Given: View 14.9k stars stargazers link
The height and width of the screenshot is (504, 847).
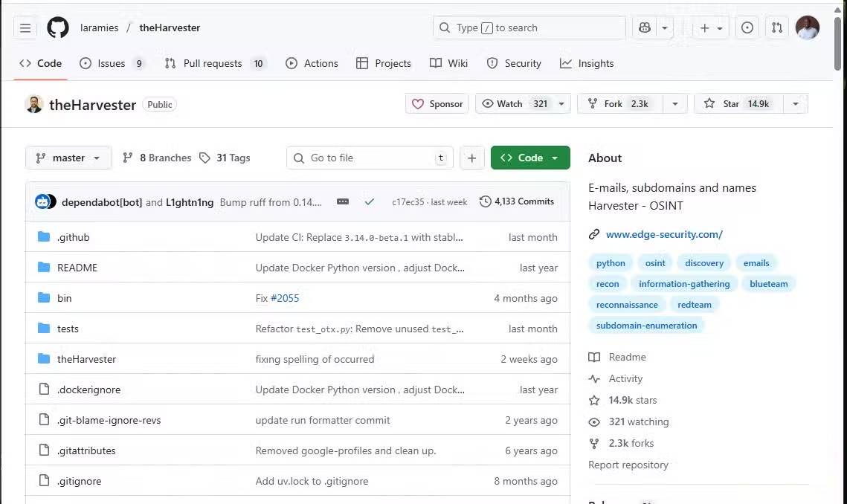Looking at the screenshot, I should (622, 400).
